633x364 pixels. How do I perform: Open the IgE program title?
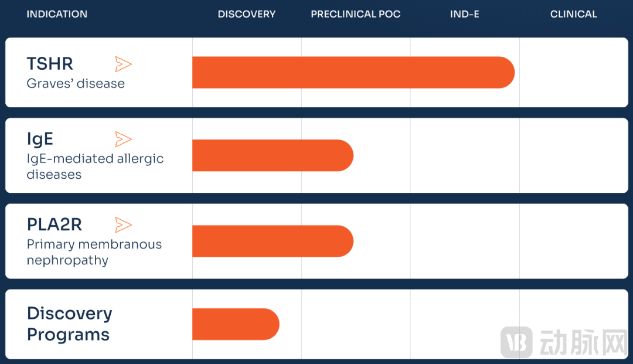tap(40, 139)
